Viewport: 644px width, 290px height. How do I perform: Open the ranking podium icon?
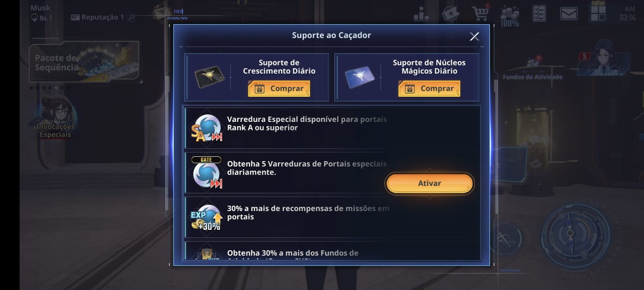[421, 13]
